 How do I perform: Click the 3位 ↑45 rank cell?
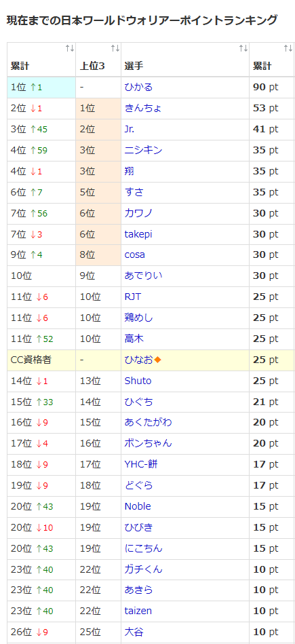(x=41, y=129)
